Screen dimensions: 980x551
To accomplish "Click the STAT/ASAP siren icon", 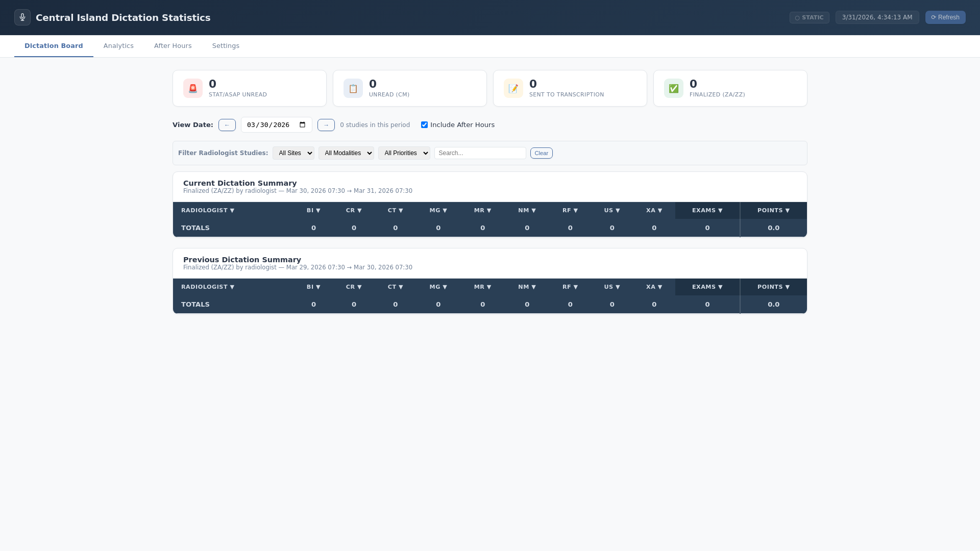I will pos(193,88).
